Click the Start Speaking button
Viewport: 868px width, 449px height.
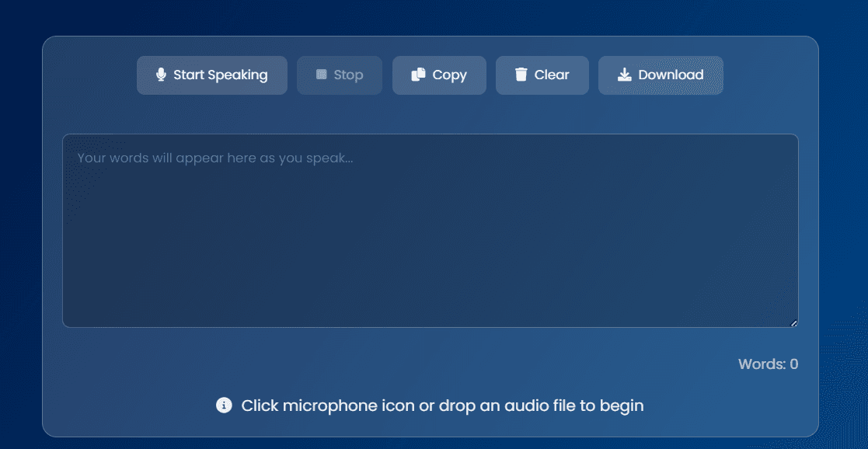pos(212,75)
